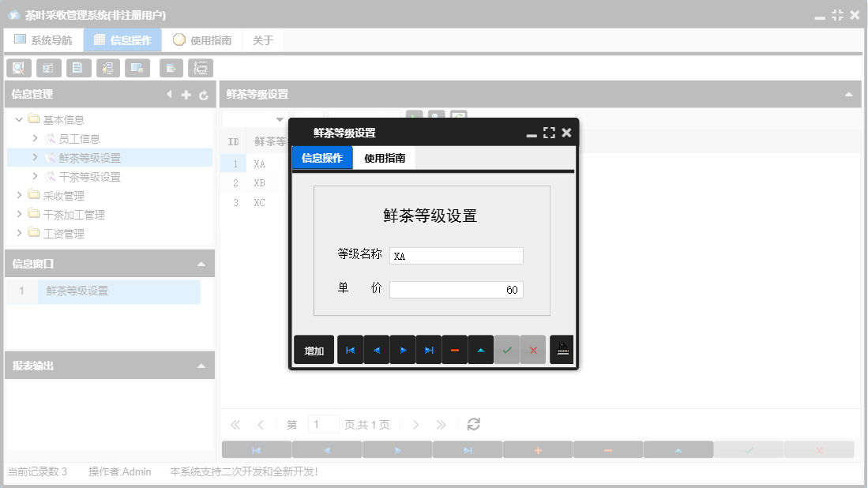Click inside the 单价 input showing 60
868x488 pixels.
[x=457, y=289]
